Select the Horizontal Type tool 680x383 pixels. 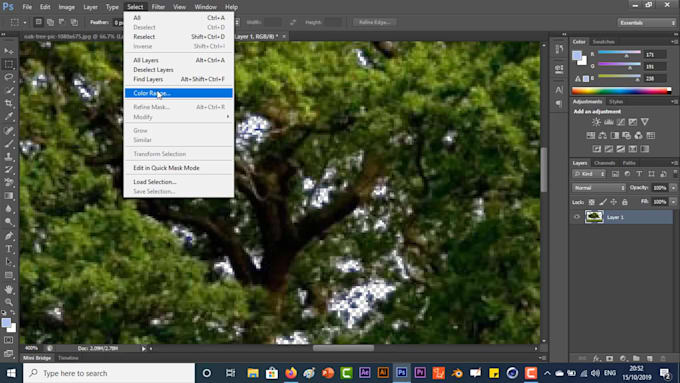9,249
